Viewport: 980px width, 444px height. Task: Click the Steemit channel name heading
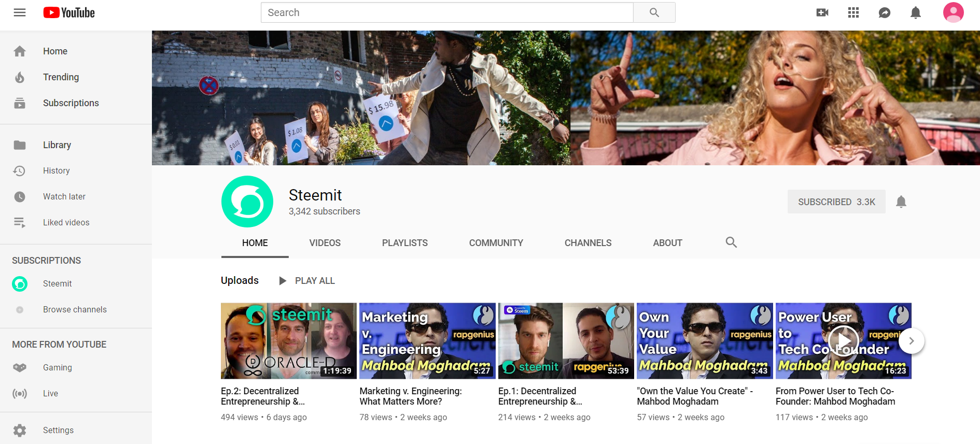(315, 195)
